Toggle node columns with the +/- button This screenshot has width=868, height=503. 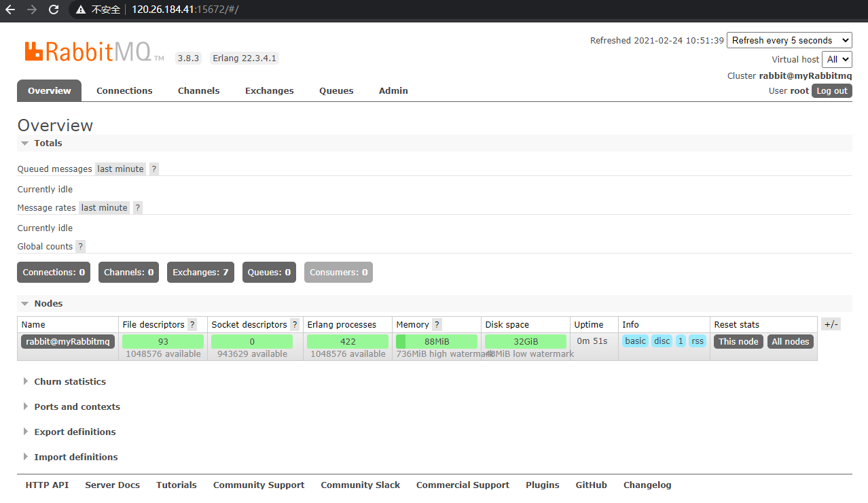coord(831,324)
